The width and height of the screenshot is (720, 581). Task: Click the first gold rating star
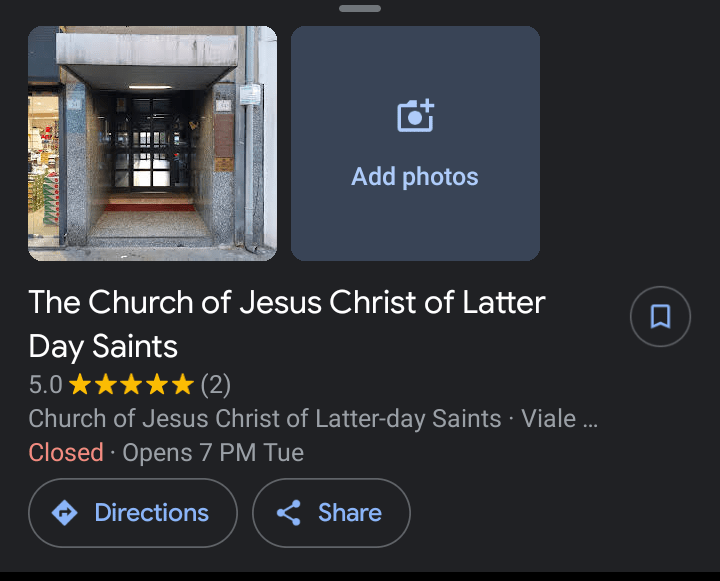coord(80,384)
